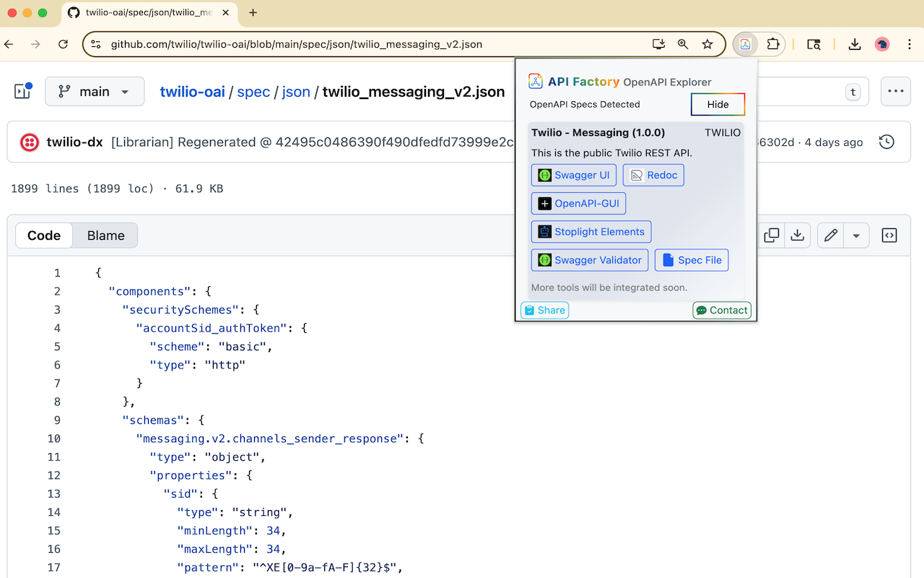Open json folder breadcrumb link

click(x=296, y=92)
